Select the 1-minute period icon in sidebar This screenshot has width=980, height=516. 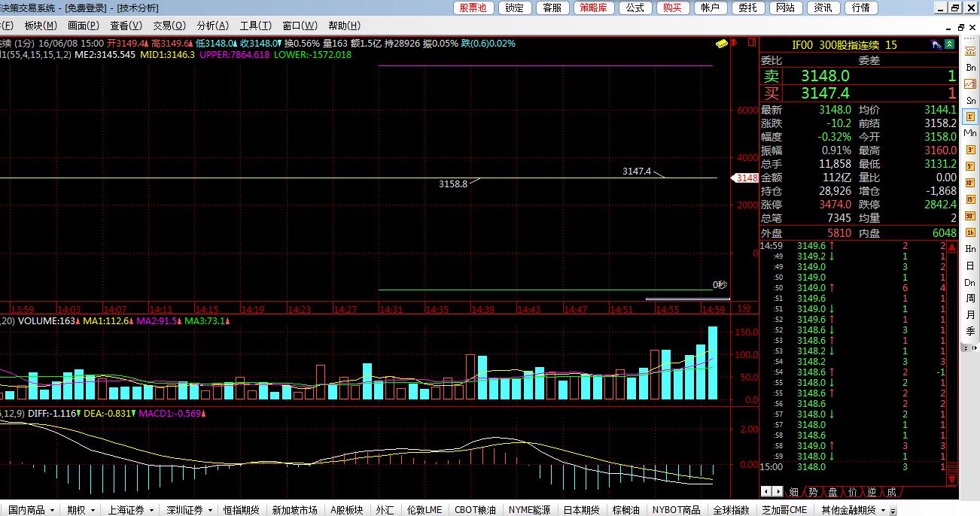coord(970,117)
